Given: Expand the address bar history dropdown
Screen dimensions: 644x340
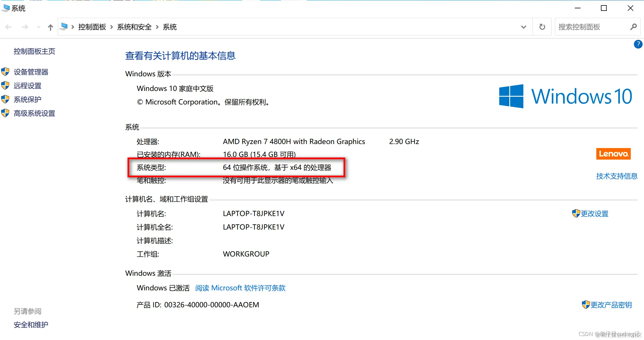Looking at the screenshot, I should (523, 27).
